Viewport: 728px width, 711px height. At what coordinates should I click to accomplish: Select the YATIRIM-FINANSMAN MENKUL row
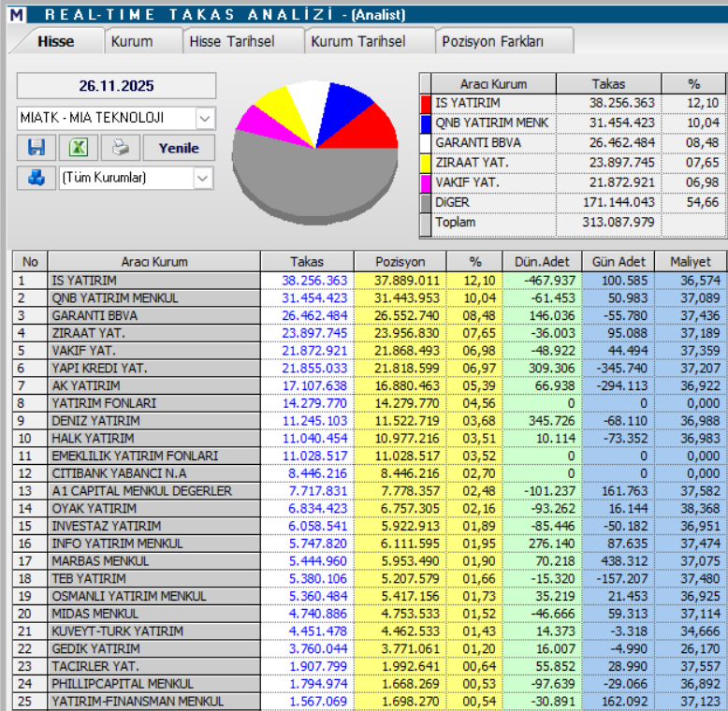[370, 702]
